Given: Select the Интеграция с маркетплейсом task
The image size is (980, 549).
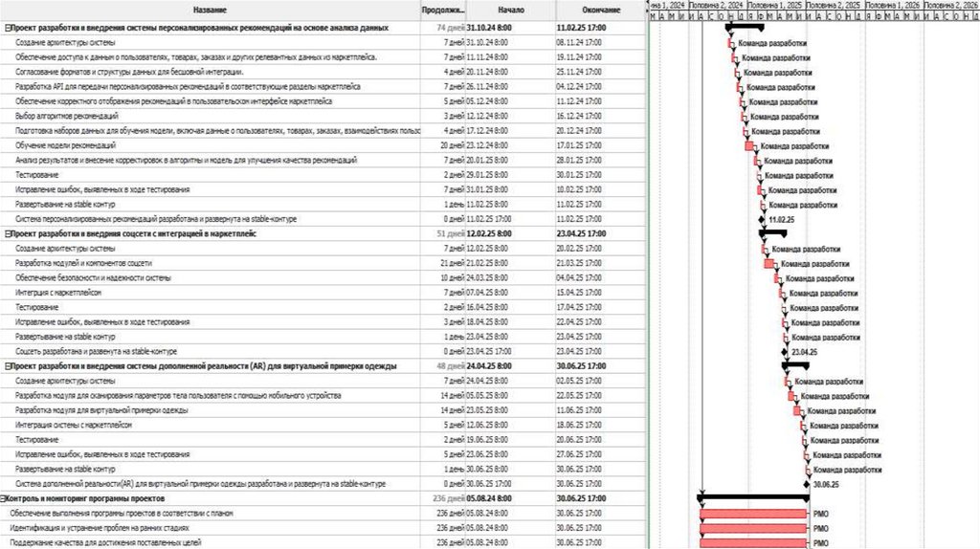Looking at the screenshot, I should tap(58, 293).
